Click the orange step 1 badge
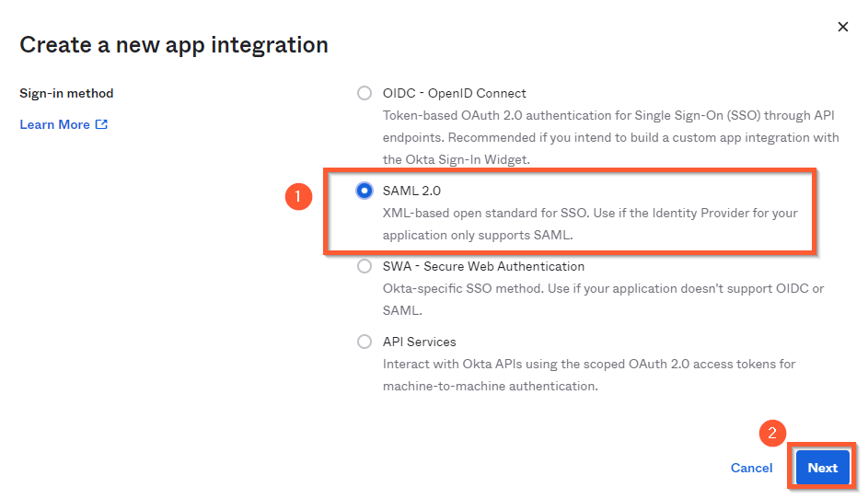The width and height of the screenshot is (868, 499). [x=298, y=197]
